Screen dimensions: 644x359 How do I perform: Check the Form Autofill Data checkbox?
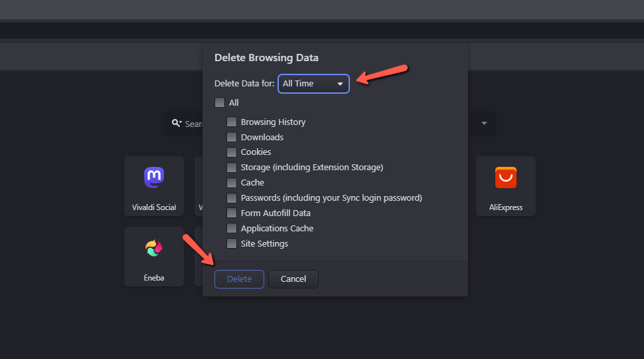pyautogui.click(x=232, y=213)
